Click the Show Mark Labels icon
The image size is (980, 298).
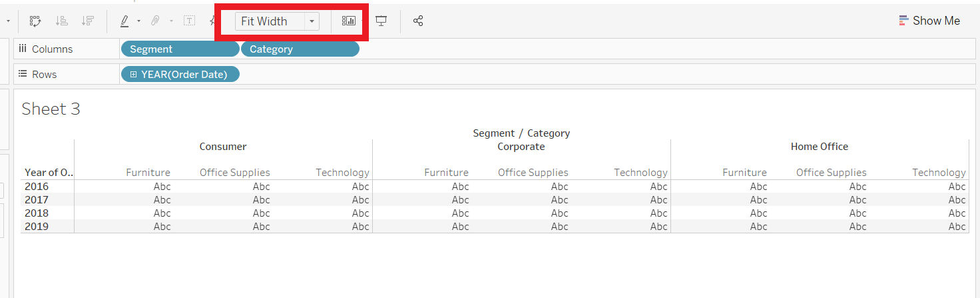(190, 21)
